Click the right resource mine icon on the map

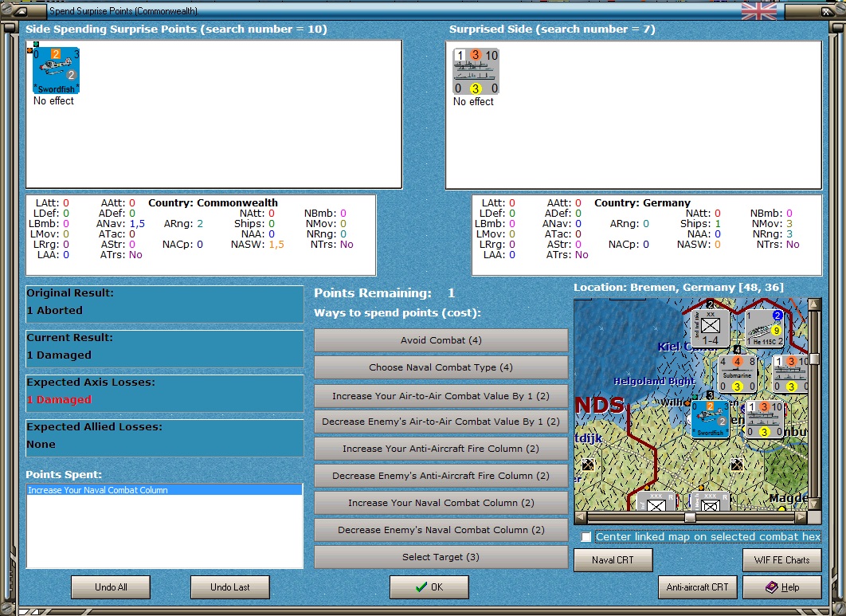[x=737, y=465]
